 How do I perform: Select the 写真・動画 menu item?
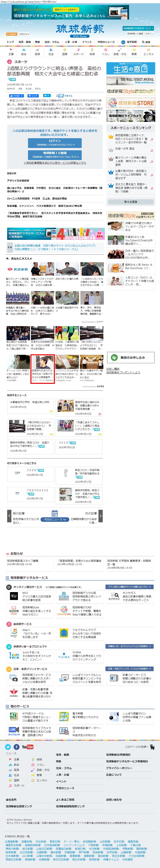25,42
